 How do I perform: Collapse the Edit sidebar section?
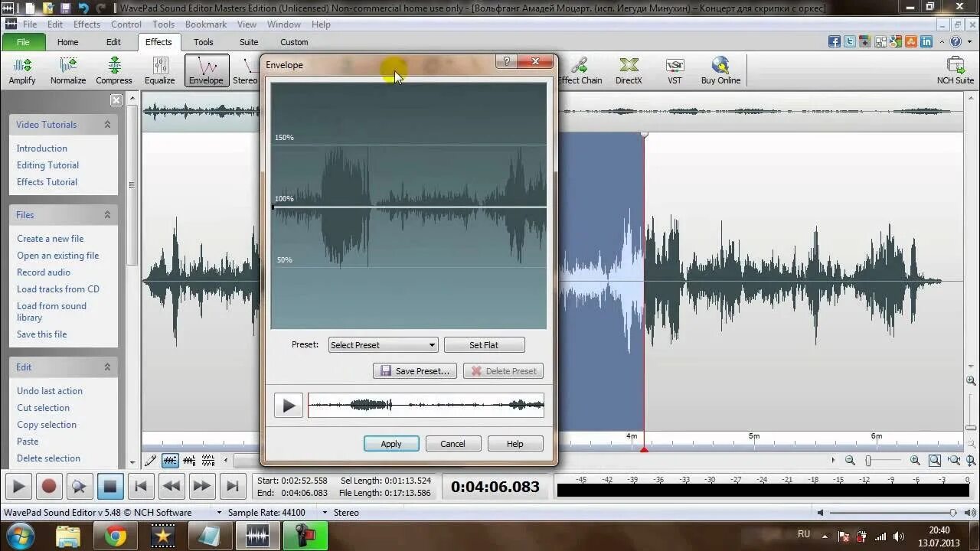click(107, 367)
